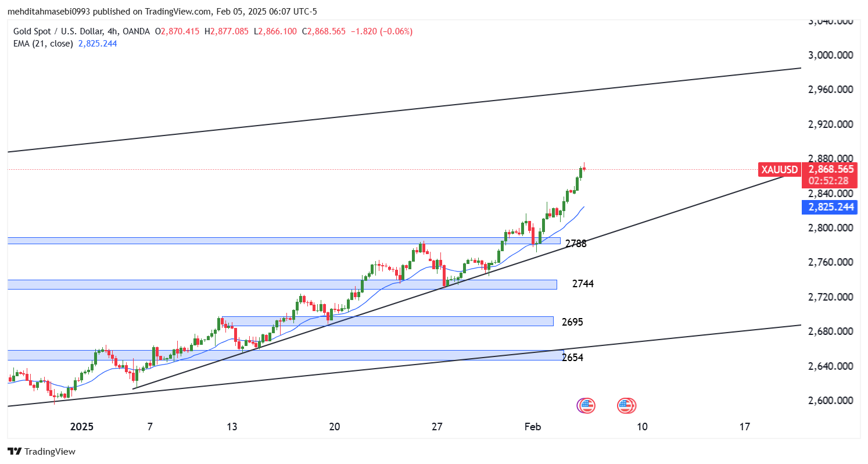
Task: Select the shaded support zone rectangle beside 2695
Action: pyautogui.click(x=388, y=321)
